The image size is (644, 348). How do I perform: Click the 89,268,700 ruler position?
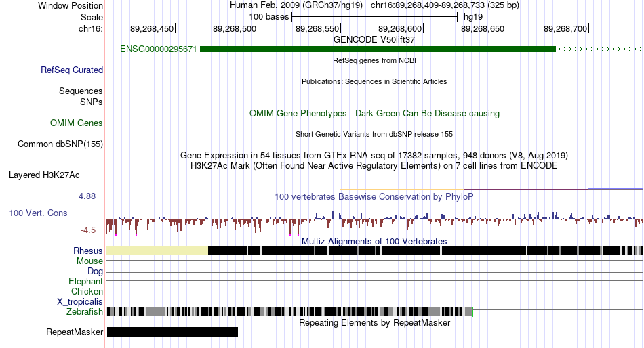click(565, 28)
